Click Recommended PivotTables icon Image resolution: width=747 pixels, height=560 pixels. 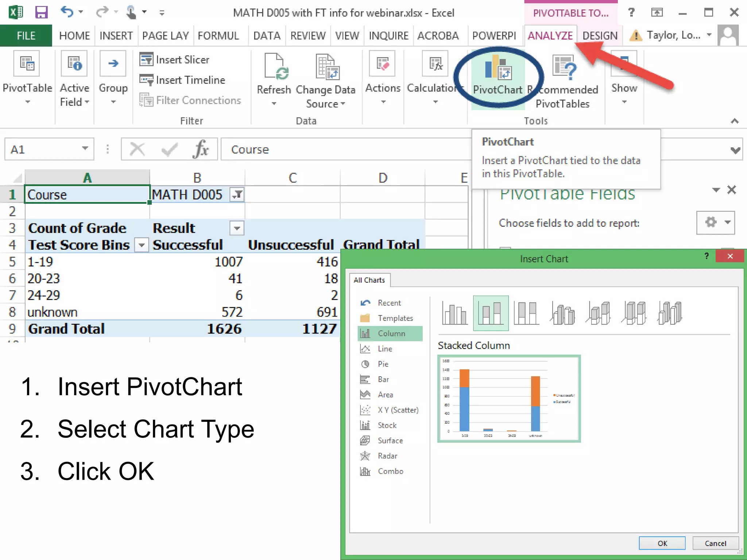(x=564, y=66)
